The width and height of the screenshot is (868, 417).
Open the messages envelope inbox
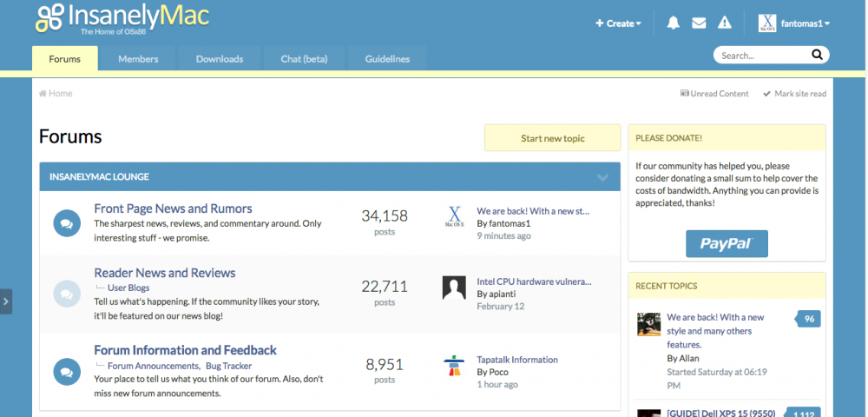click(x=699, y=23)
